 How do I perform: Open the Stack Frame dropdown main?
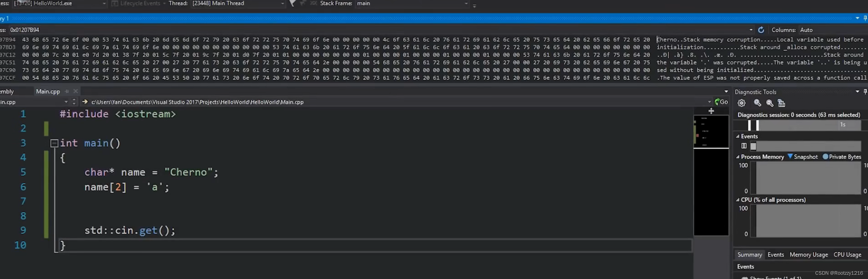(x=412, y=3)
